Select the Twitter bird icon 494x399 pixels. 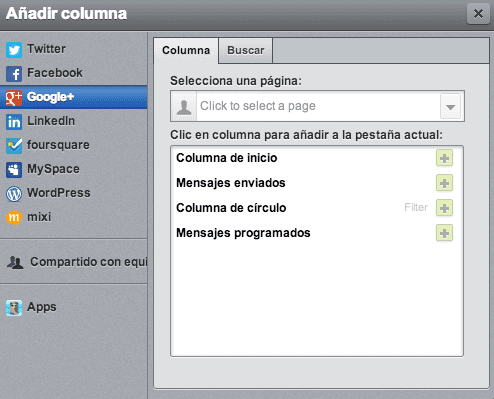14,50
